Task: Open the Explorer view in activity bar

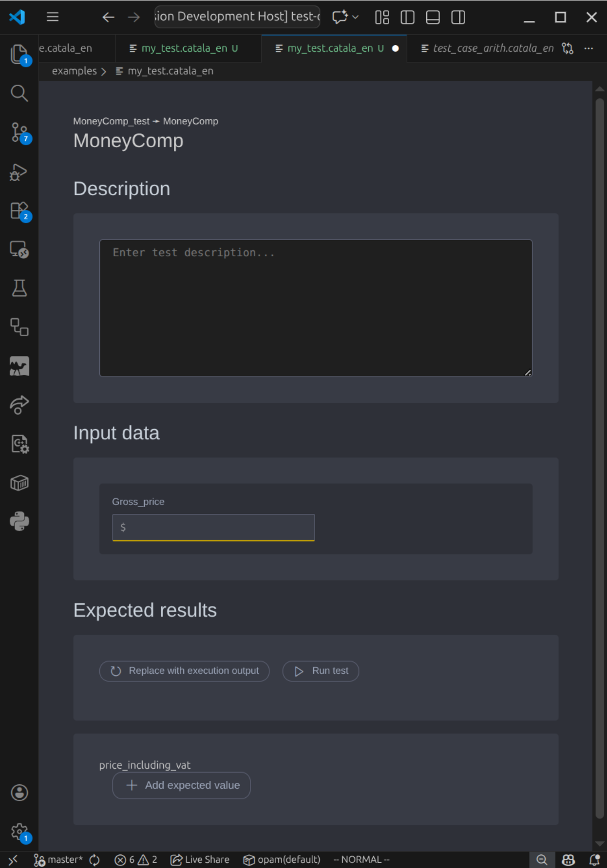Action: coord(19,54)
